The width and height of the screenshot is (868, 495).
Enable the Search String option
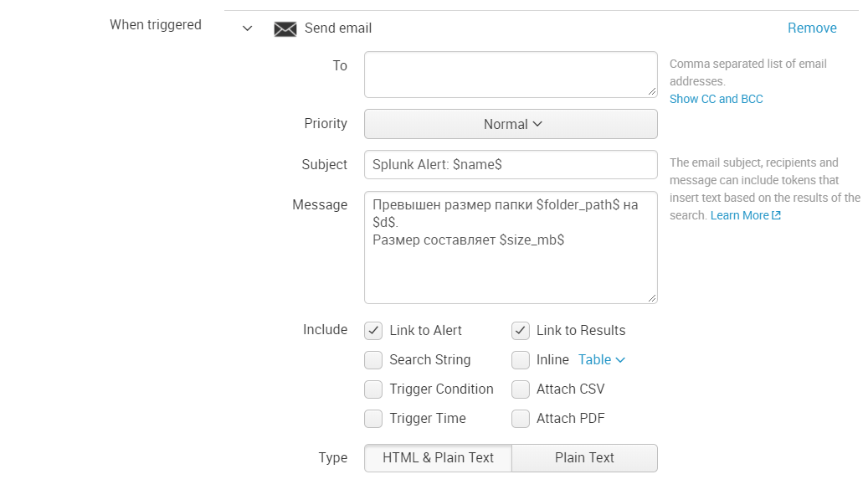coord(373,359)
